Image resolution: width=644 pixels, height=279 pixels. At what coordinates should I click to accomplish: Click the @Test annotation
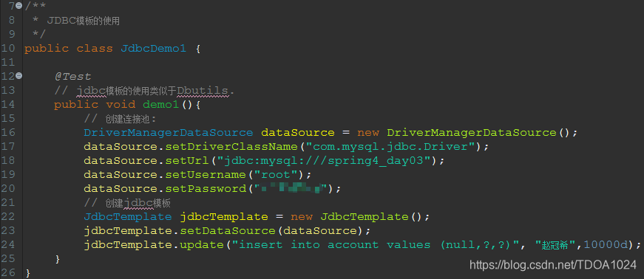click(72, 77)
